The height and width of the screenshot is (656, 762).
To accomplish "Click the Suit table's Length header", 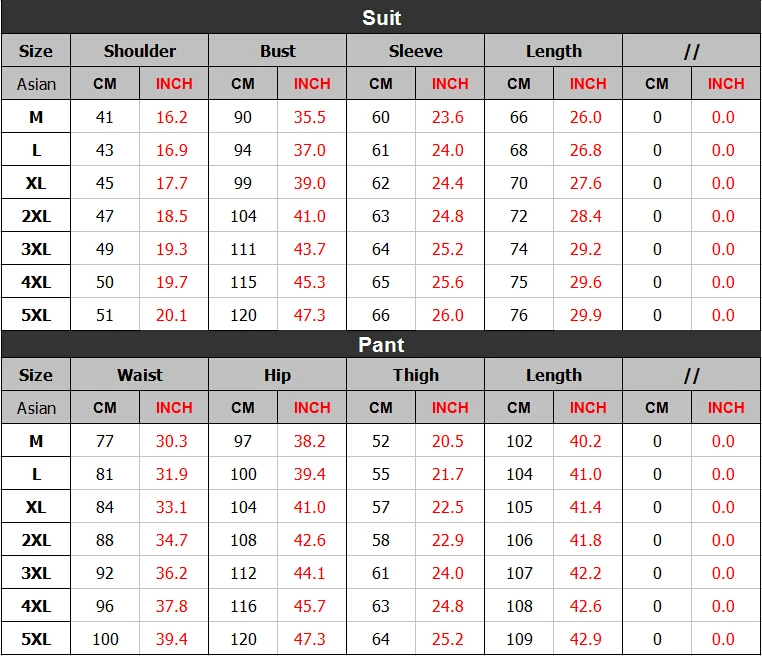I will click(x=553, y=51).
